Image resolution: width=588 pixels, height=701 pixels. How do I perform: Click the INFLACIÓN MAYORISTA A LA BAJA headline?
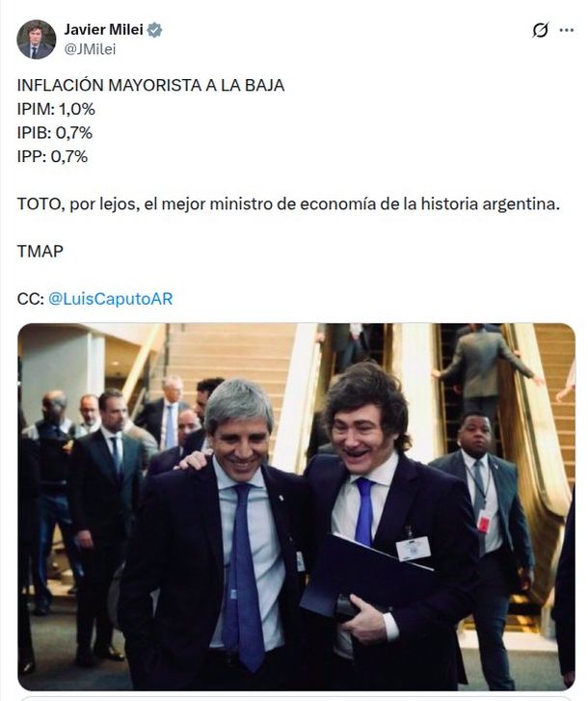tap(150, 85)
